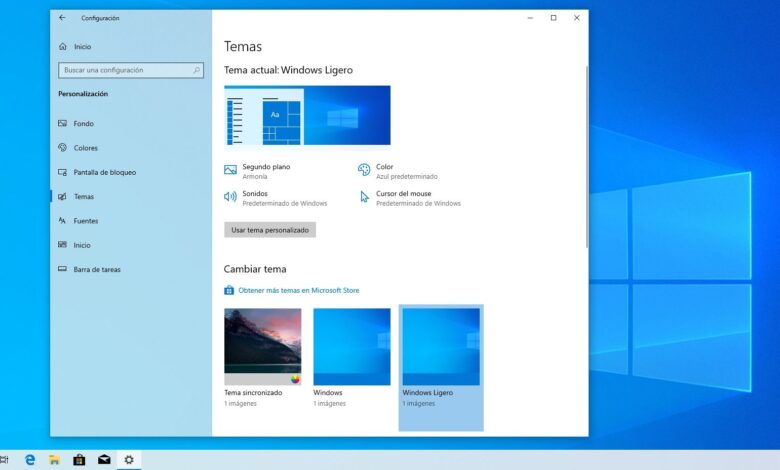
Task: Open Microsoft Store from taskbar
Action: 79,460
